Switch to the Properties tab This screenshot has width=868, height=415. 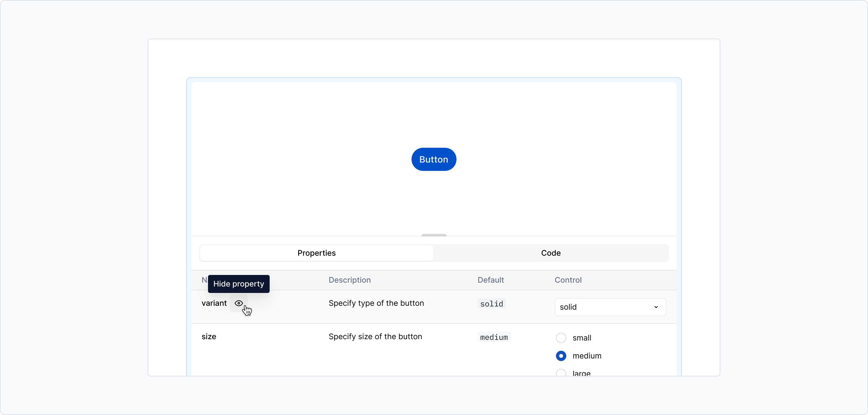pos(317,253)
